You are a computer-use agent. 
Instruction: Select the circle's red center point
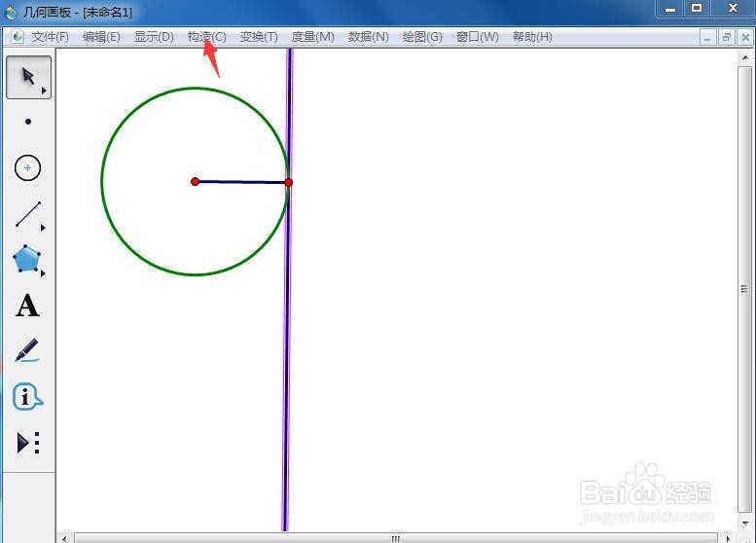pyautogui.click(x=195, y=182)
